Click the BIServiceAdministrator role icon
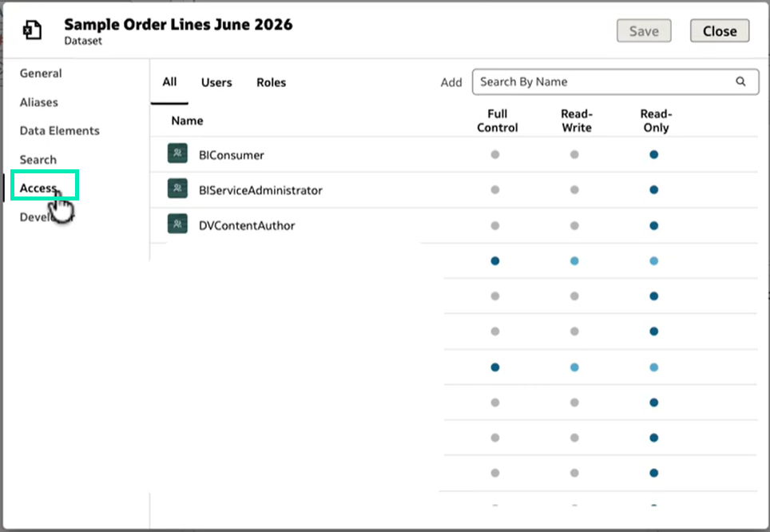This screenshot has height=532, width=770. tap(177, 189)
